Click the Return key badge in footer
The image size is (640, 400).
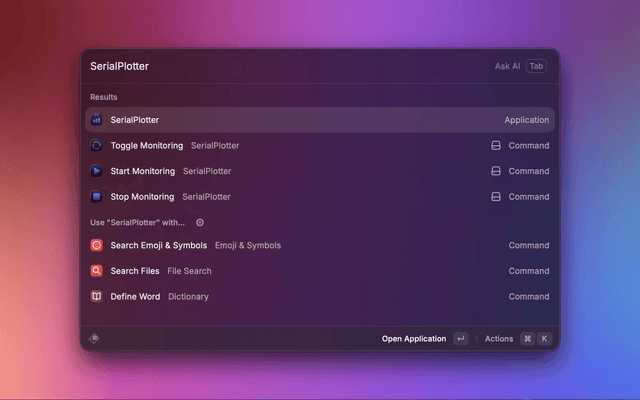point(460,339)
